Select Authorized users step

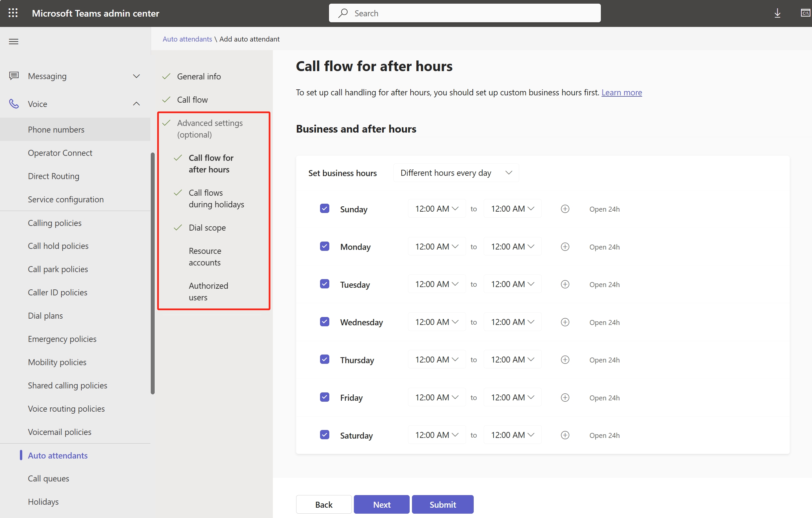tap(208, 292)
